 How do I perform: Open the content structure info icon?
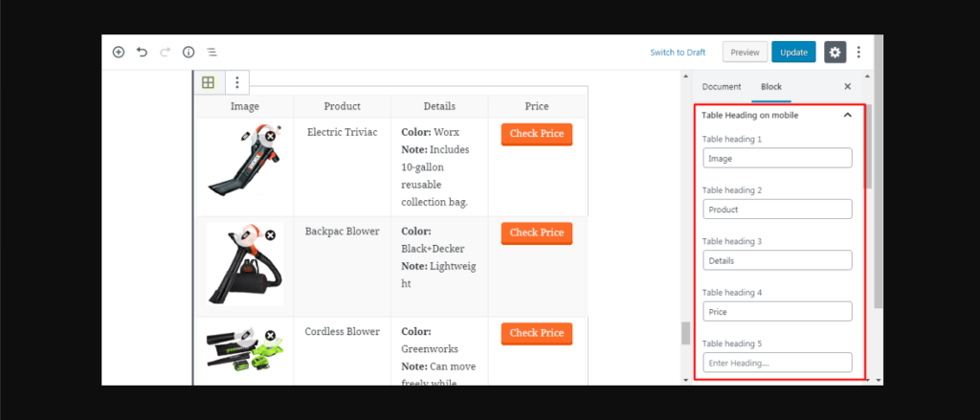(189, 52)
